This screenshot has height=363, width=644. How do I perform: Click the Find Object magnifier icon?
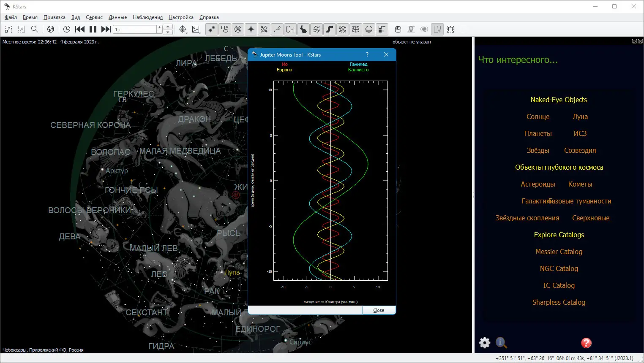coord(35,29)
